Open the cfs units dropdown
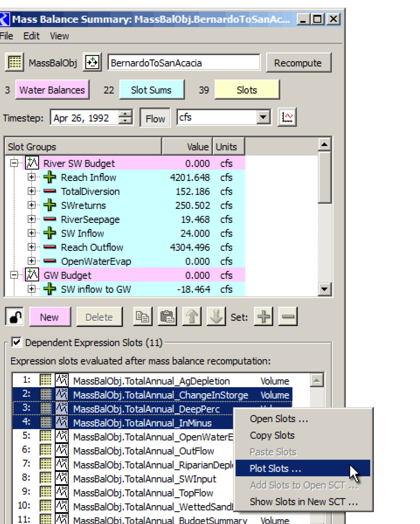Screen dimensions: 420x524 [x=263, y=117]
